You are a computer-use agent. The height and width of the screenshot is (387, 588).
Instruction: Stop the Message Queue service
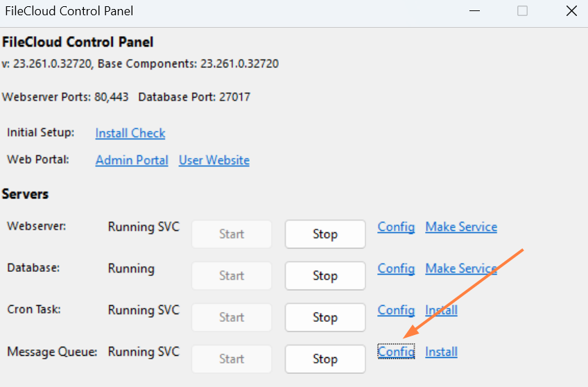coord(325,359)
